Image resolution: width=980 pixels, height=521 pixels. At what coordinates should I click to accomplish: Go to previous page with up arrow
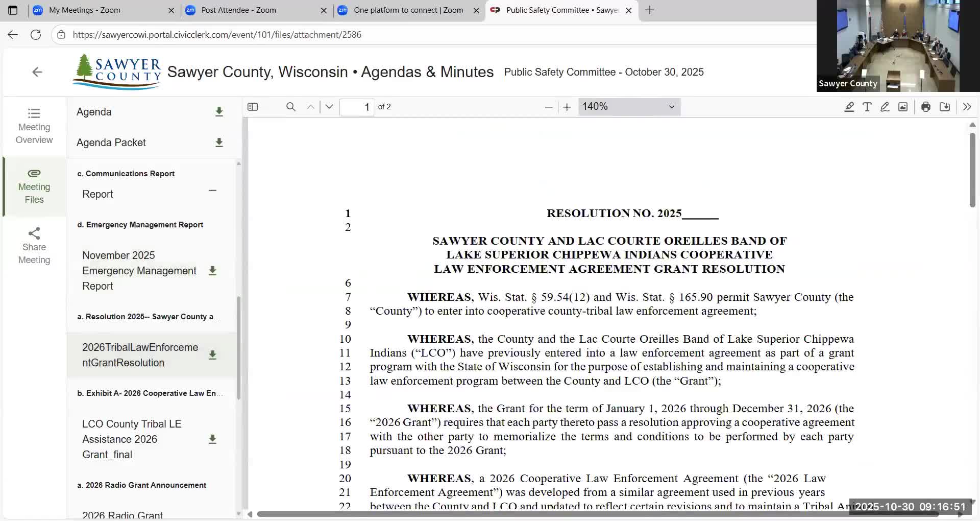pyautogui.click(x=310, y=107)
